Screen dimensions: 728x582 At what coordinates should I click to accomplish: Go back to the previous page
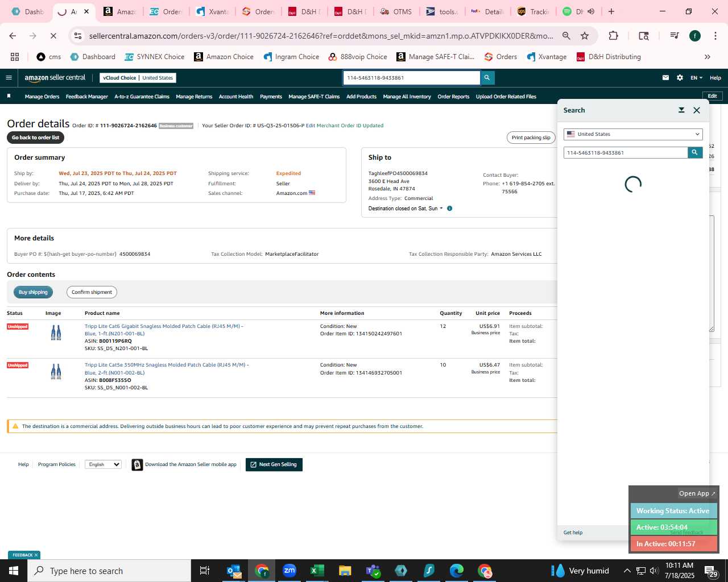[13, 36]
